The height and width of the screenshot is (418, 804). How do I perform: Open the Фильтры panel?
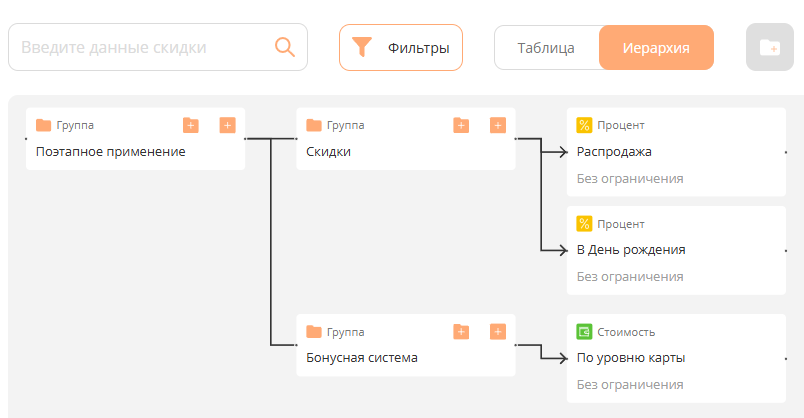401,47
